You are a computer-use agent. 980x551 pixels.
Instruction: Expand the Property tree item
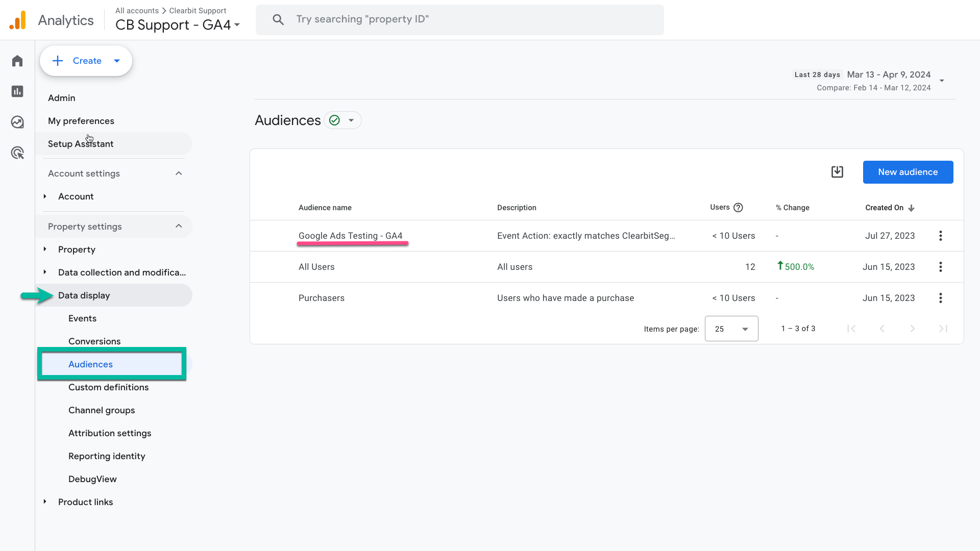click(45, 249)
